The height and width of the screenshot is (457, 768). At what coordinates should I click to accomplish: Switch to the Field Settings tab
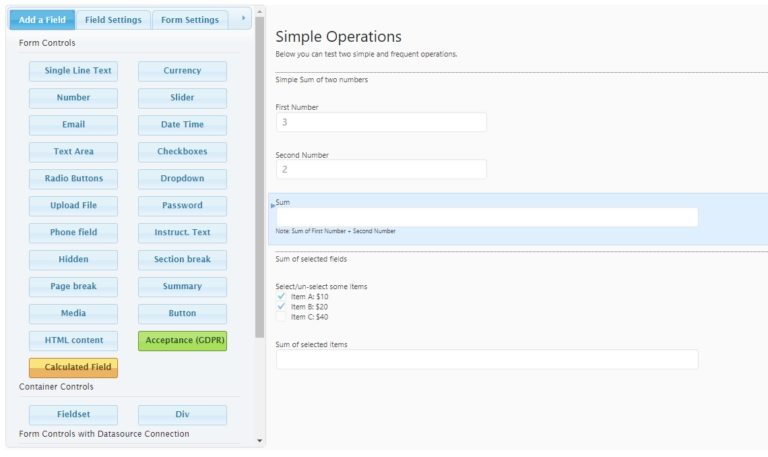113,20
